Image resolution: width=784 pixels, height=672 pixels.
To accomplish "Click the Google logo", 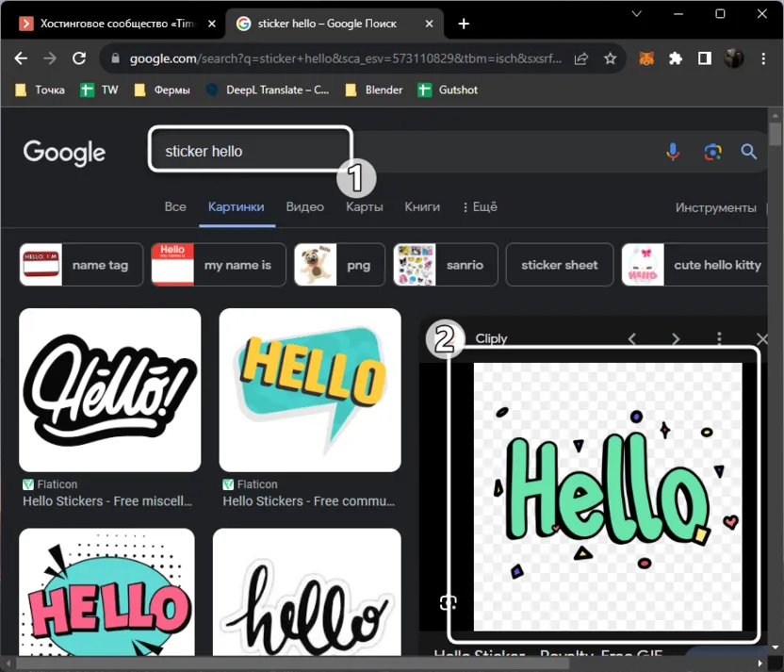I will pyautogui.click(x=64, y=153).
